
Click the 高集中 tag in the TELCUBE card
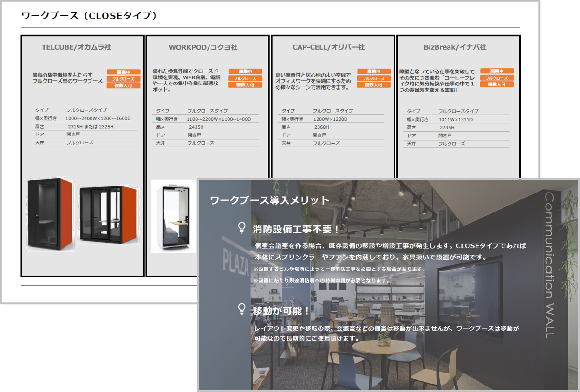(124, 72)
